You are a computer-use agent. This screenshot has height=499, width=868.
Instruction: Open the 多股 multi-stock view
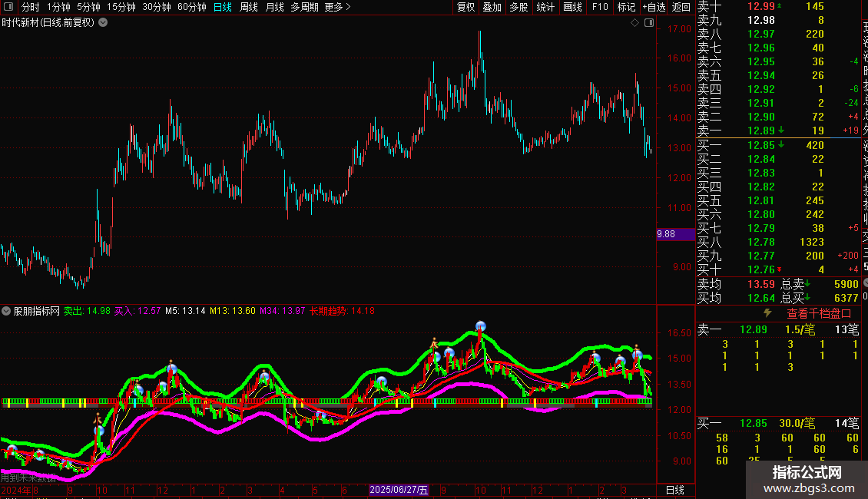(518, 7)
